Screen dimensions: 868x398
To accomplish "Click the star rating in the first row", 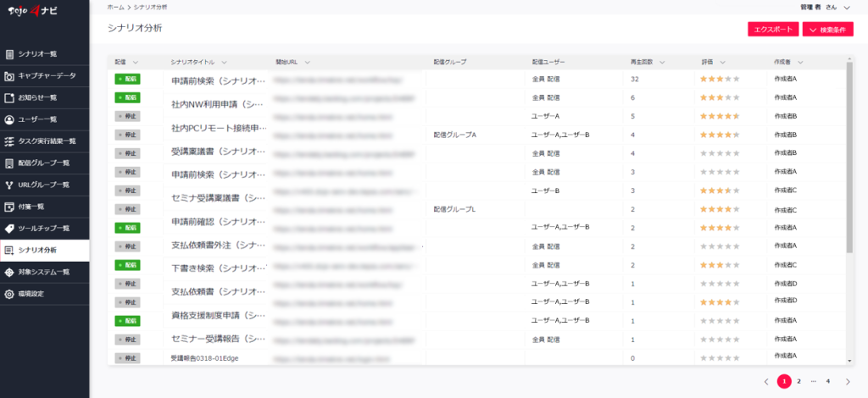I will coord(719,79).
